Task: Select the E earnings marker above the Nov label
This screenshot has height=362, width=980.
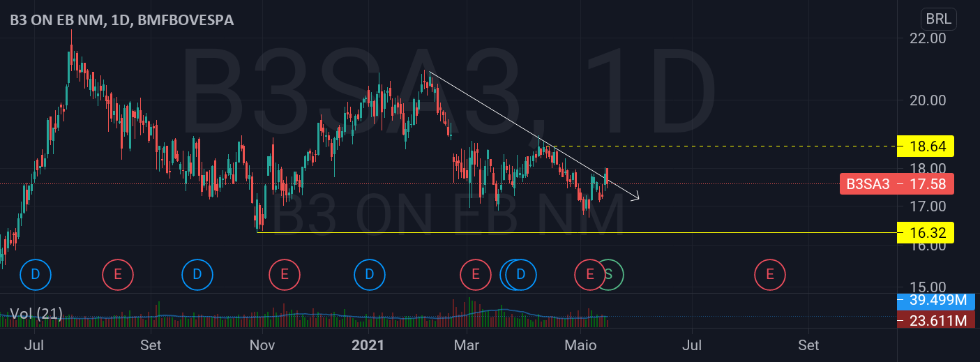Action: pyautogui.click(x=285, y=274)
